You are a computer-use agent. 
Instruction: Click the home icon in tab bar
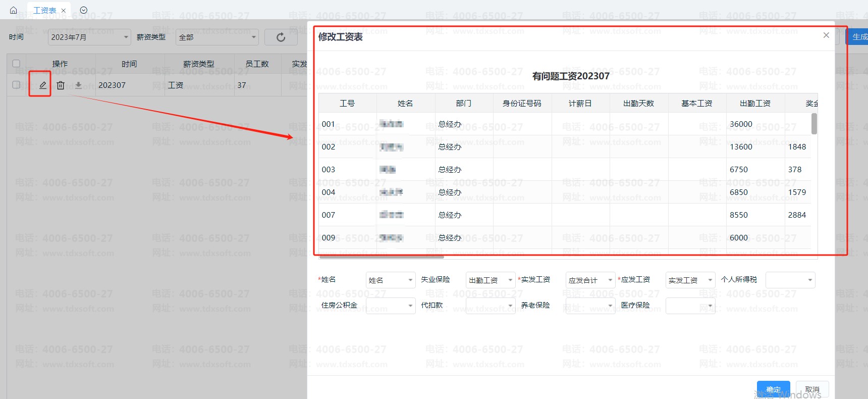[14, 10]
